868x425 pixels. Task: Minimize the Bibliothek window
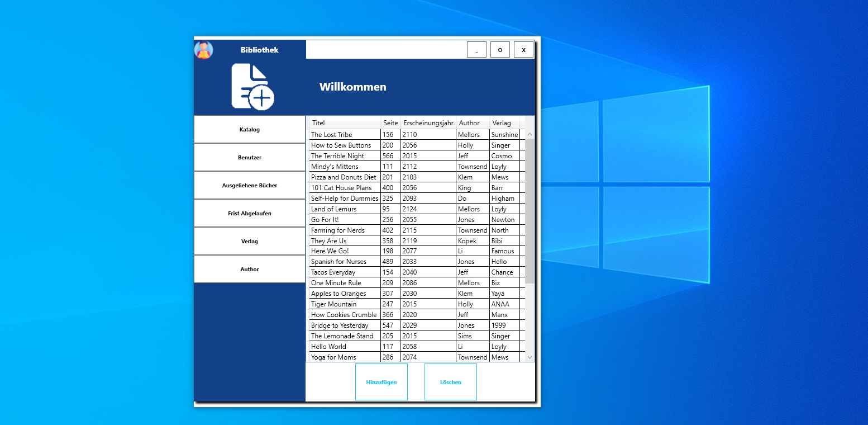(x=476, y=50)
